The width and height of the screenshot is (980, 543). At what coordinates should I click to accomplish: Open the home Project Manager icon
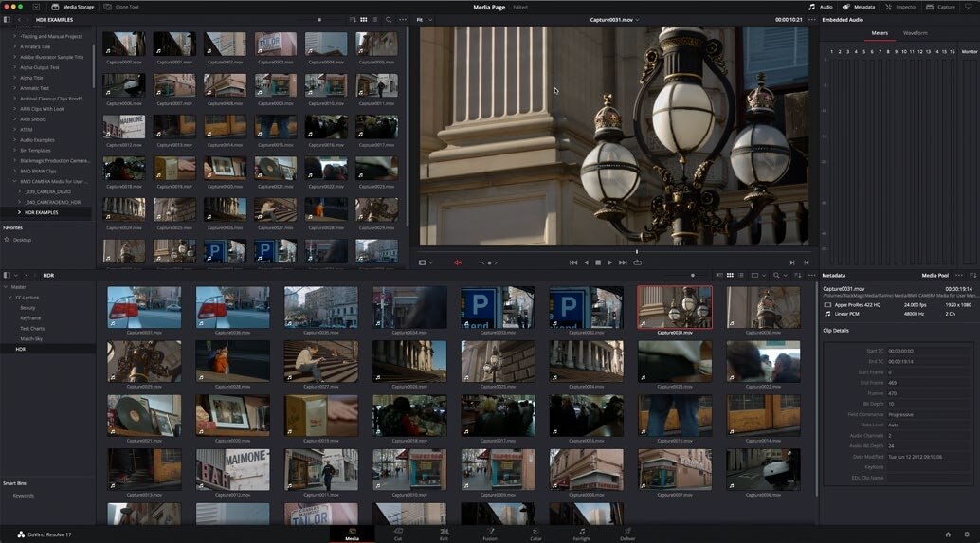(948, 534)
